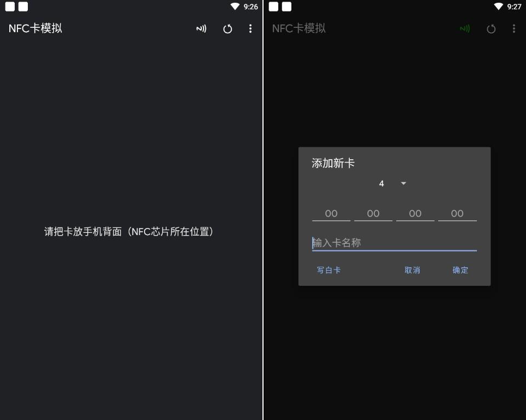Image resolution: width=526 pixels, height=420 pixels.
Task: Tap second notification square in left status bar
Action: 23,7
